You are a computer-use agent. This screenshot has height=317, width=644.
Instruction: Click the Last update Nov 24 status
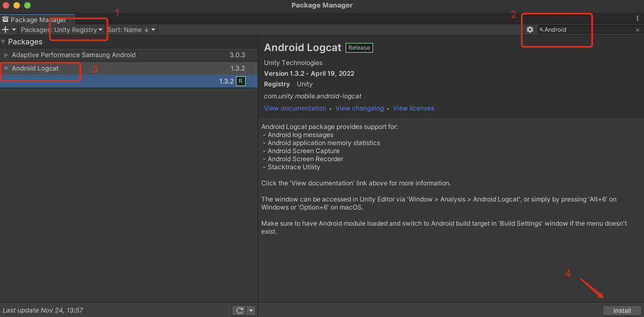pyautogui.click(x=42, y=311)
